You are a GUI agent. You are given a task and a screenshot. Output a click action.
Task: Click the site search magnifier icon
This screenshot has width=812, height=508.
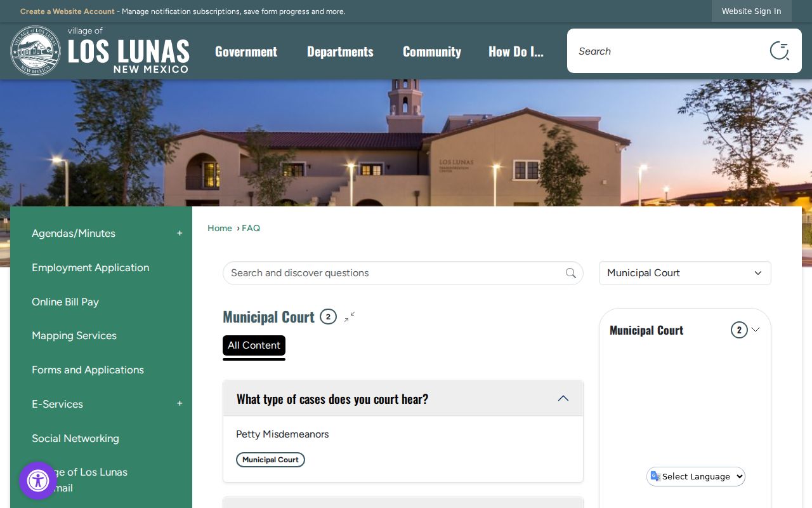click(x=779, y=51)
